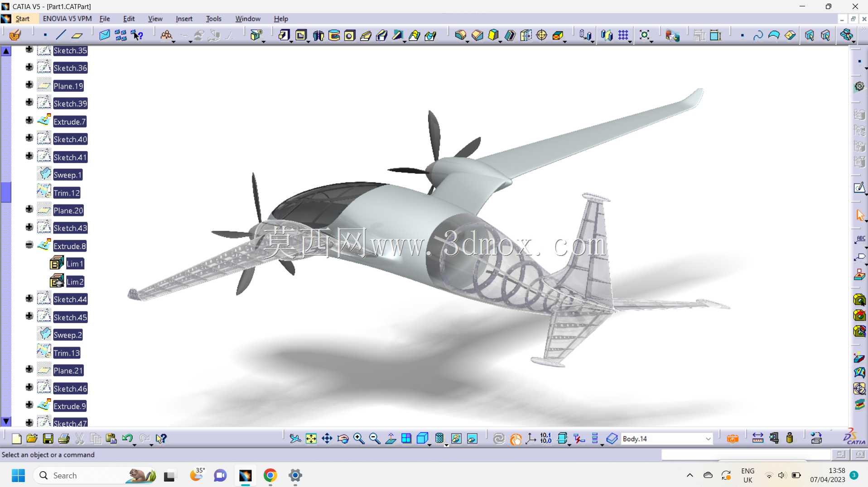Viewport: 868px width, 487px height.
Task: Select the Line tool icon
Action: point(61,35)
